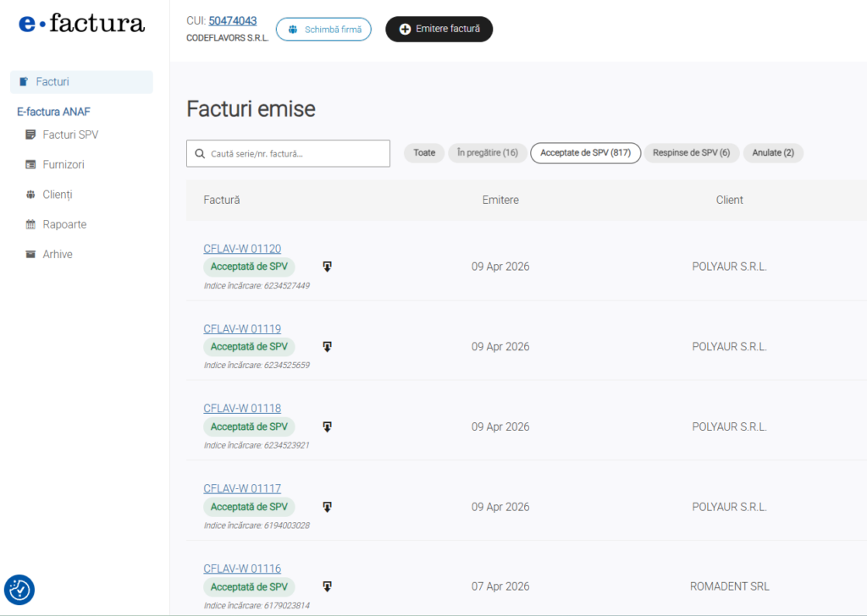Download invoice CFLAV-W 01119 via its icon
This screenshot has height=616, width=867.
(327, 346)
